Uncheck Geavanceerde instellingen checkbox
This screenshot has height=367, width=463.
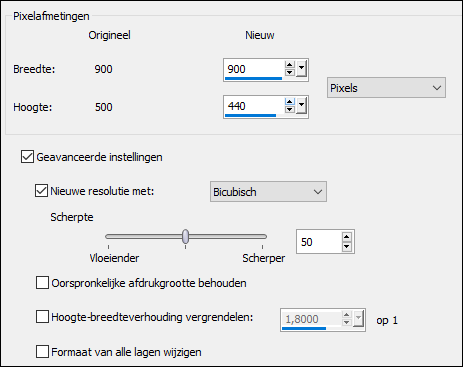pyautogui.click(x=27, y=157)
